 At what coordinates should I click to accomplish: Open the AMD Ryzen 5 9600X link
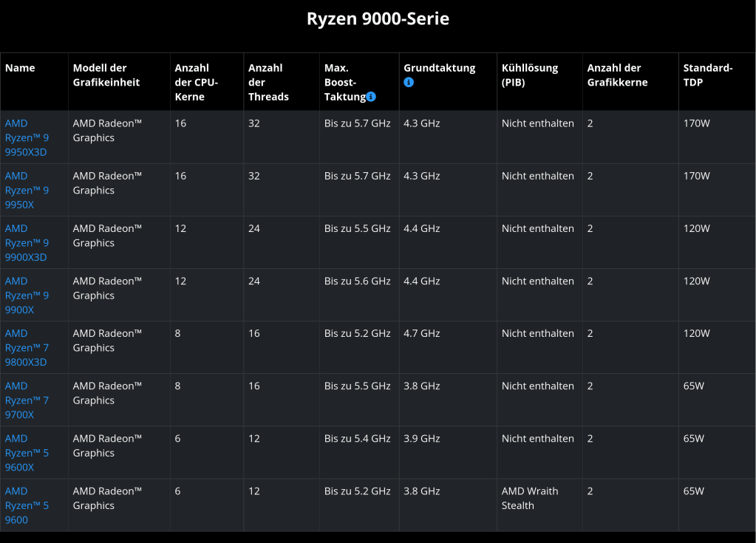[x=27, y=452]
